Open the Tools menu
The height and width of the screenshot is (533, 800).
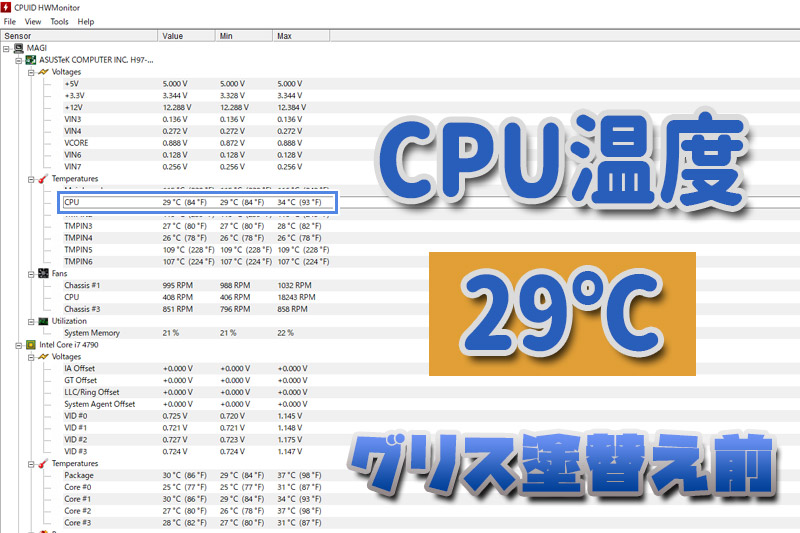[x=59, y=21]
